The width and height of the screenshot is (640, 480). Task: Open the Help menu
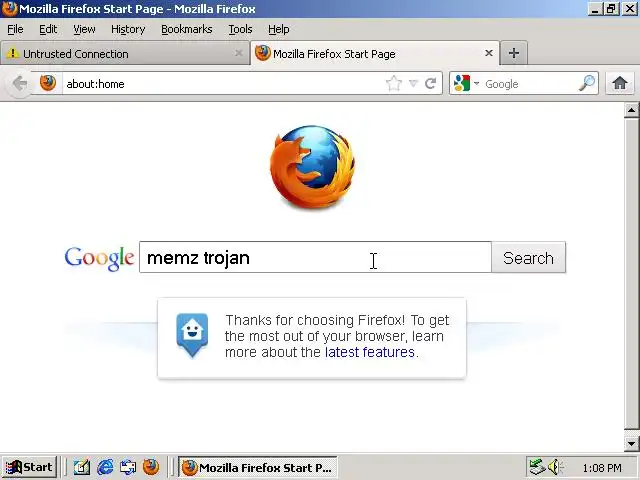coord(279,29)
